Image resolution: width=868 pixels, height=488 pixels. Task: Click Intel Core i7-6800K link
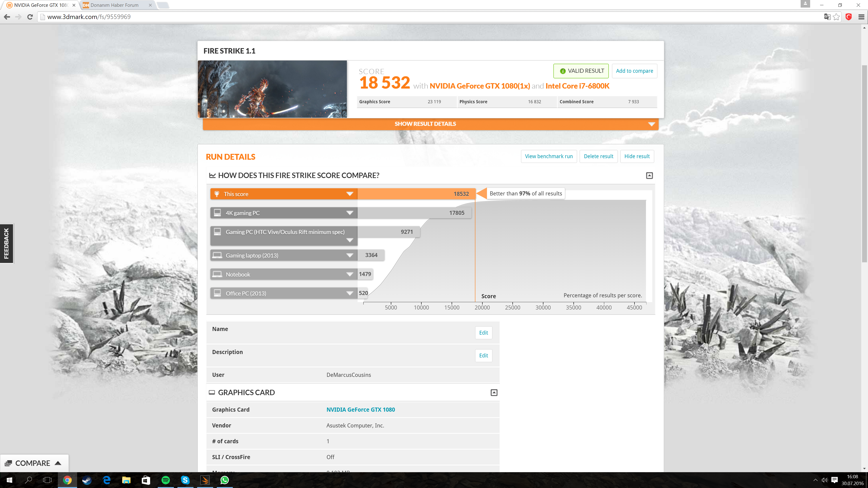[x=578, y=86]
